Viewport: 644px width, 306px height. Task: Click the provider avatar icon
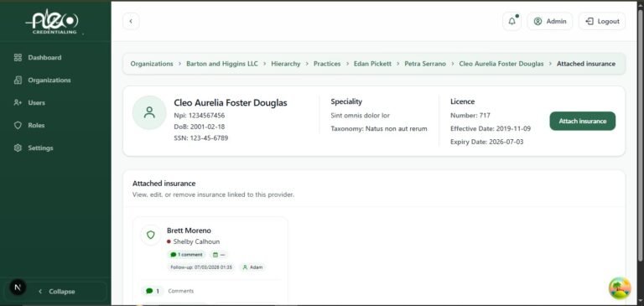pos(149,112)
